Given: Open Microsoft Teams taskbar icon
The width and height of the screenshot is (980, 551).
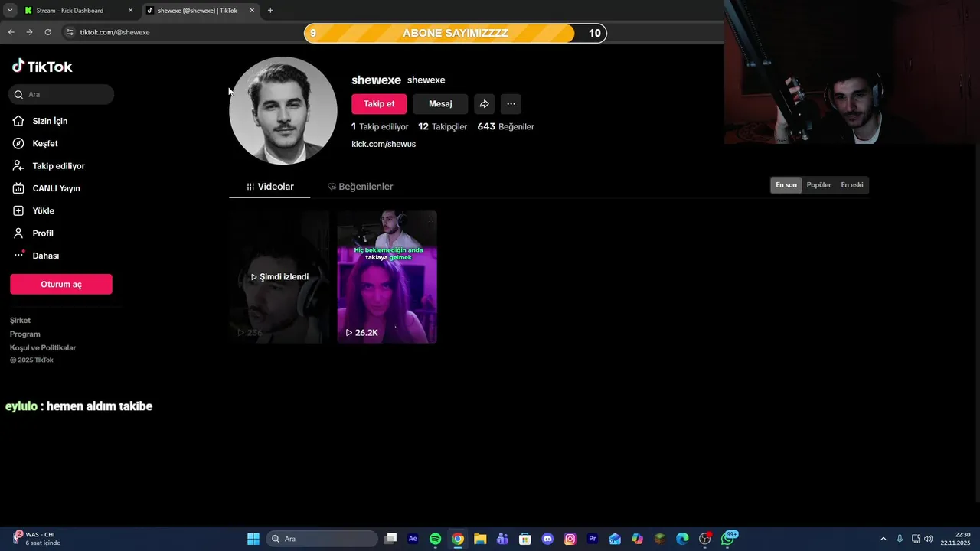Looking at the screenshot, I should (502, 539).
